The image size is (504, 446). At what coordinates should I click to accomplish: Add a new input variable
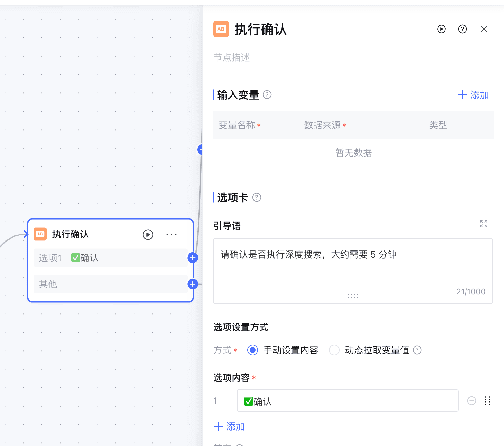[x=473, y=95]
